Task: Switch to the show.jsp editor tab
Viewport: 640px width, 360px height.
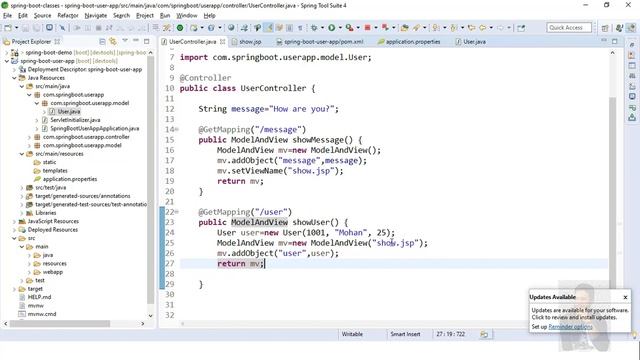Action: coord(247,42)
